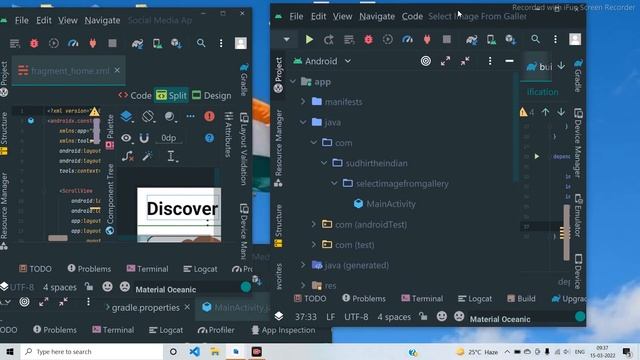This screenshot has height=360, width=640.
Task: Switch layout editor to Split view
Action: (171, 96)
